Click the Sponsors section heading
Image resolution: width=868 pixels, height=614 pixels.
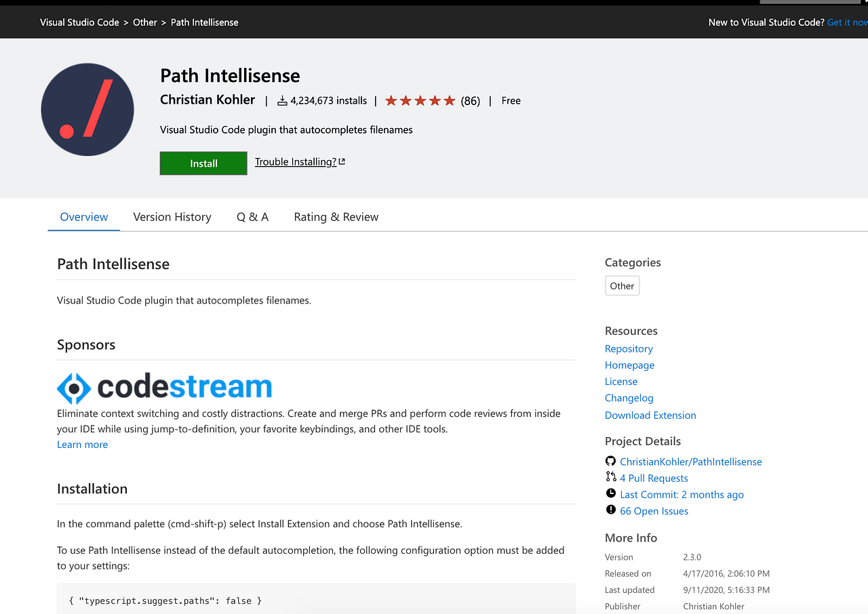[86, 344]
